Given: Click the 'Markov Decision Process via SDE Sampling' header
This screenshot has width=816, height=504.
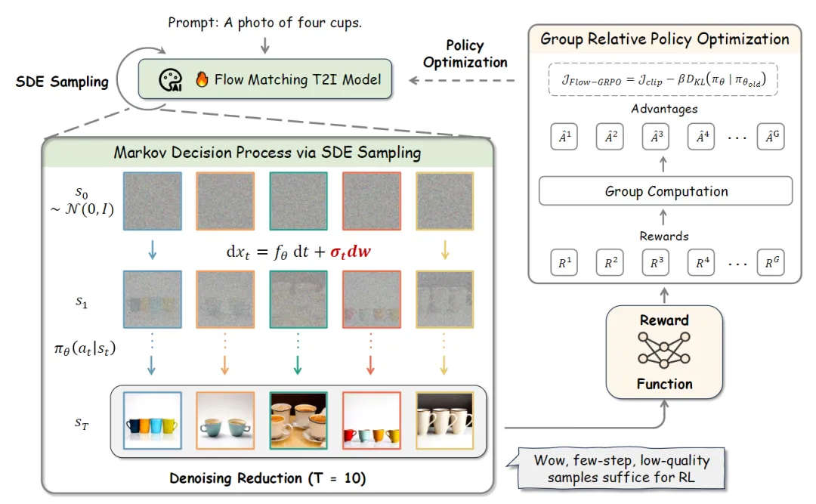Looking at the screenshot, I should [267, 153].
